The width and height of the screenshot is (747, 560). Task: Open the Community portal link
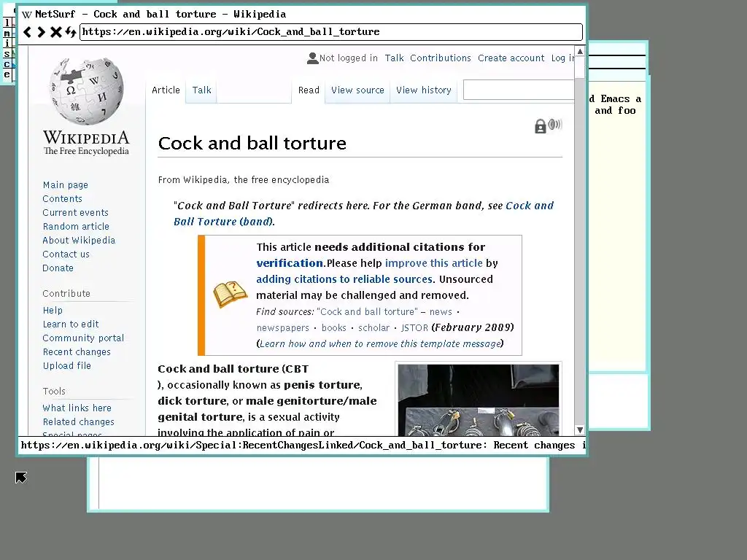click(x=83, y=338)
